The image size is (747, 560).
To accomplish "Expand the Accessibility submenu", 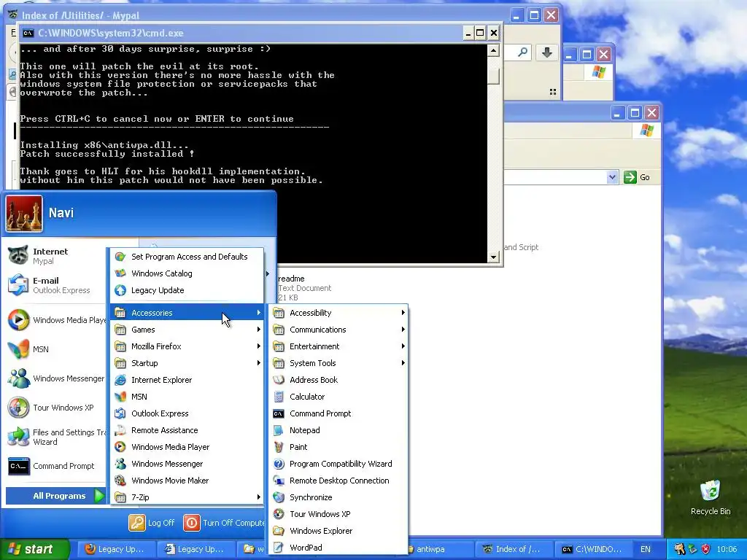I will coord(338,313).
